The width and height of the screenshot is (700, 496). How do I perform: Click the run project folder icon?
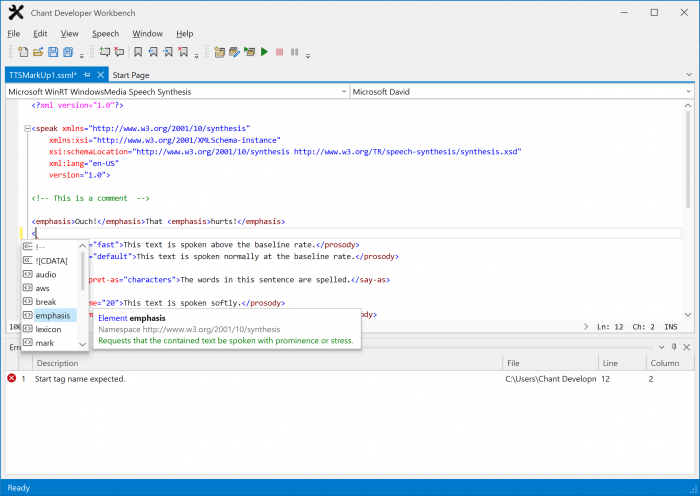click(x=249, y=52)
